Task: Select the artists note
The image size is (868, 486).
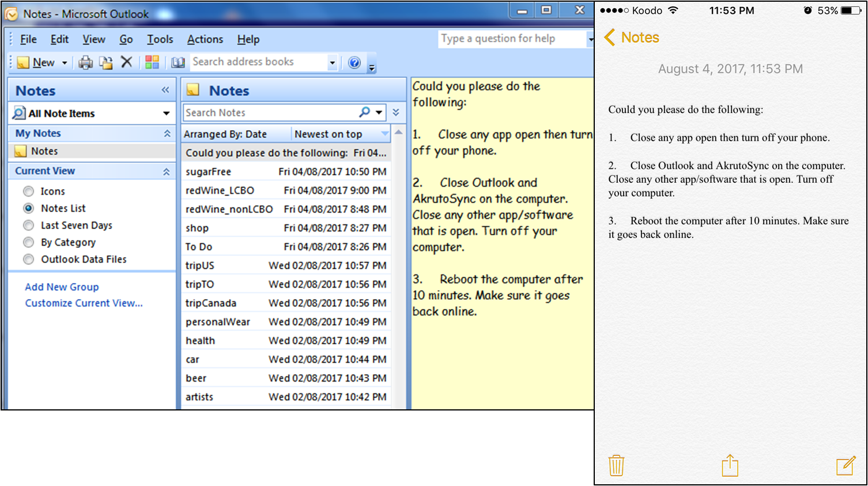Action: point(286,397)
